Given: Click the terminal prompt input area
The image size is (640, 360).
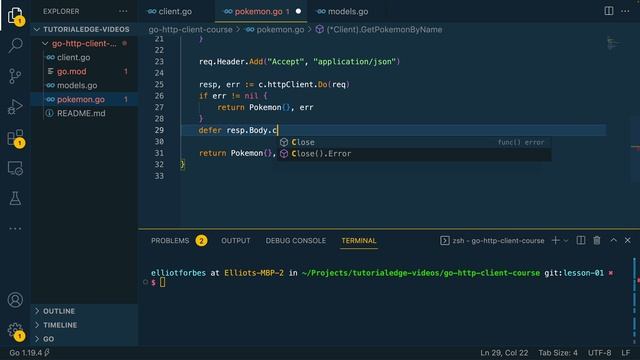Looking at the screenshot, I should [x=162, y=282].
